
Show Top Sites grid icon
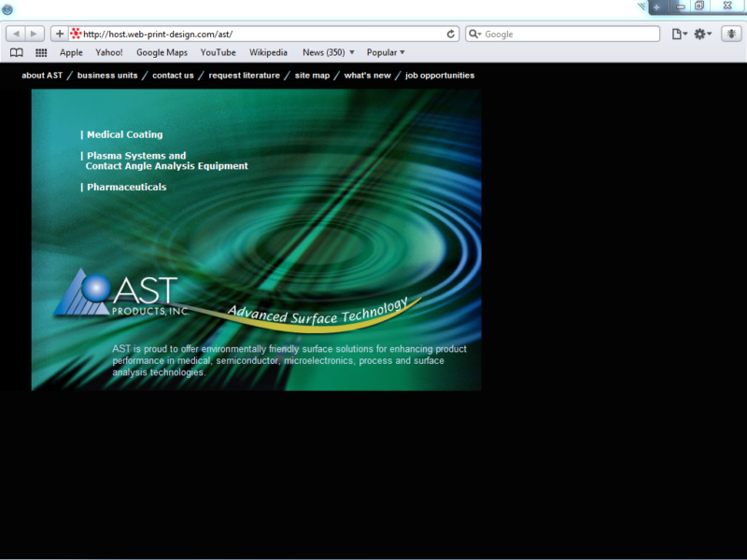[x=41, y=52]
